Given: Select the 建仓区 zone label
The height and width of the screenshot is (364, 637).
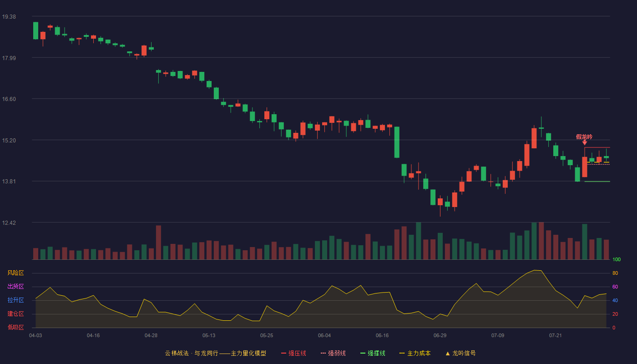Looking at the screenshot, I should 15,314.
